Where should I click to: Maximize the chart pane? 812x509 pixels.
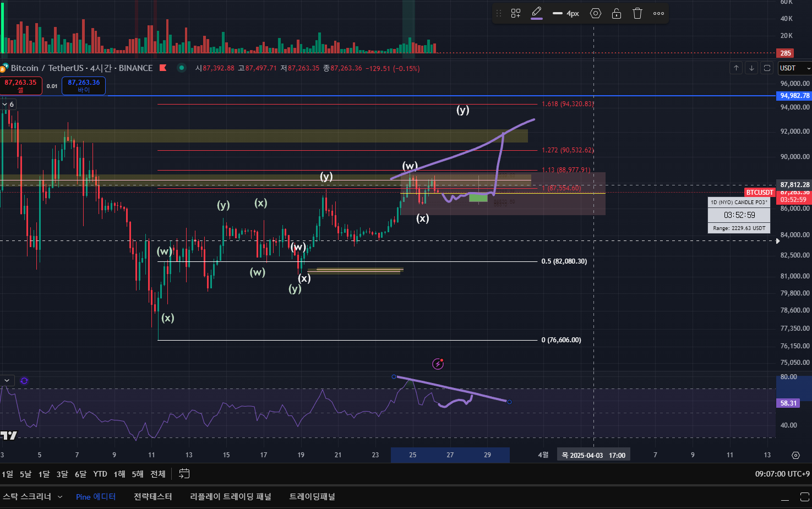point(767,68)
